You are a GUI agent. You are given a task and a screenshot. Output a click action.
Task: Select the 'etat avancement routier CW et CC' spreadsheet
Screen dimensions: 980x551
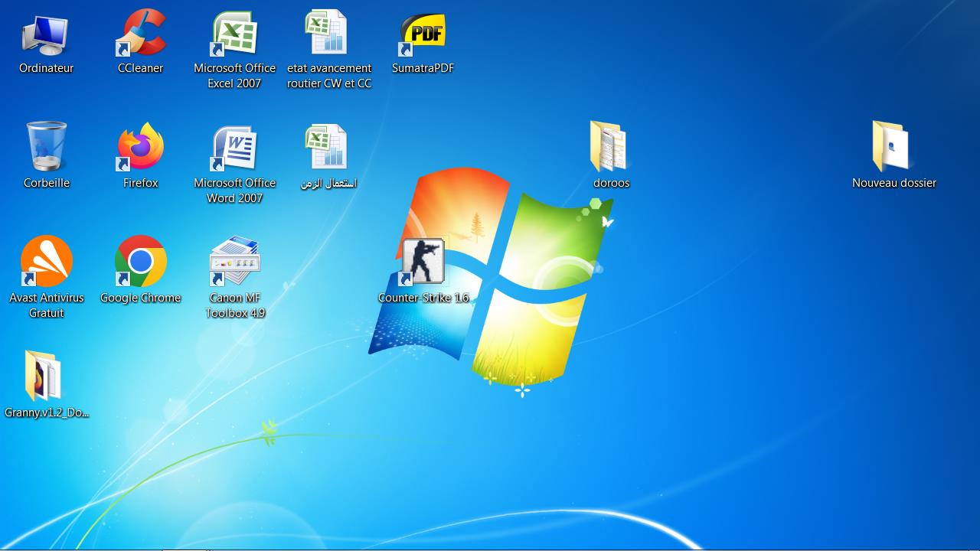click(x=328, y=34)
